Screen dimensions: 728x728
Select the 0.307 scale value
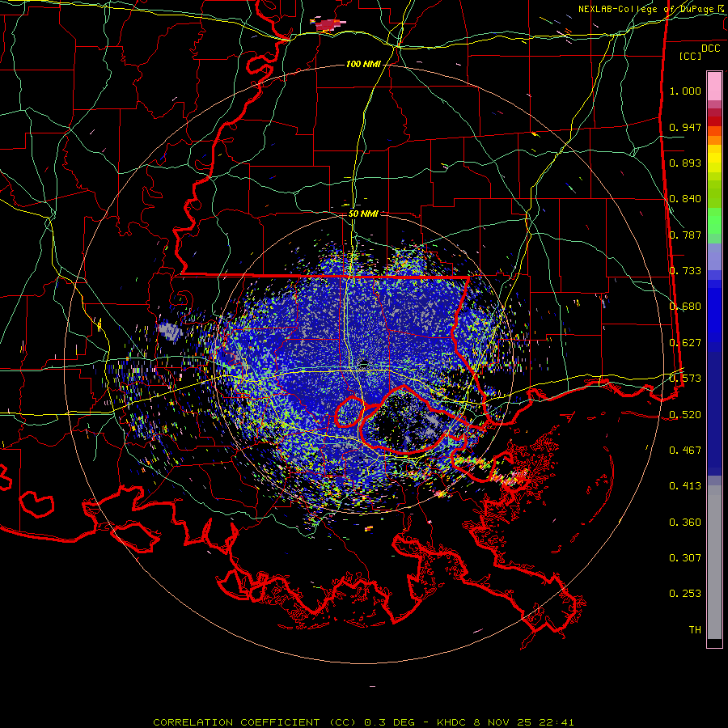685,558
